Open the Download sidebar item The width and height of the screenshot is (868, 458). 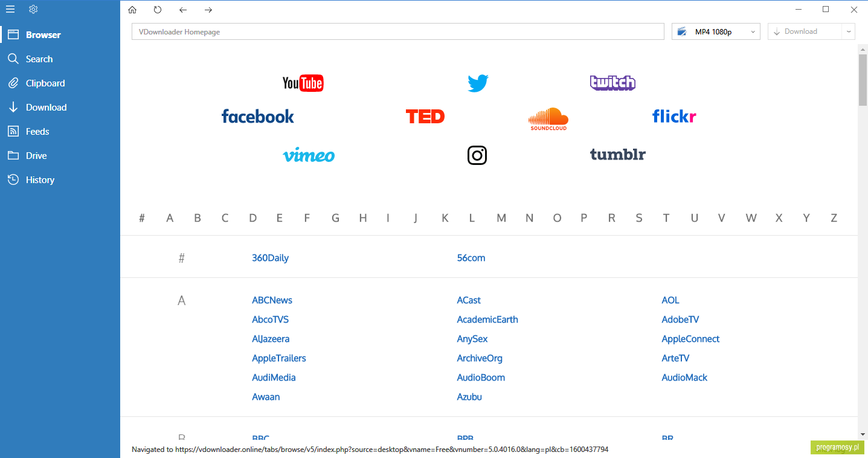[x=60, y=107]
